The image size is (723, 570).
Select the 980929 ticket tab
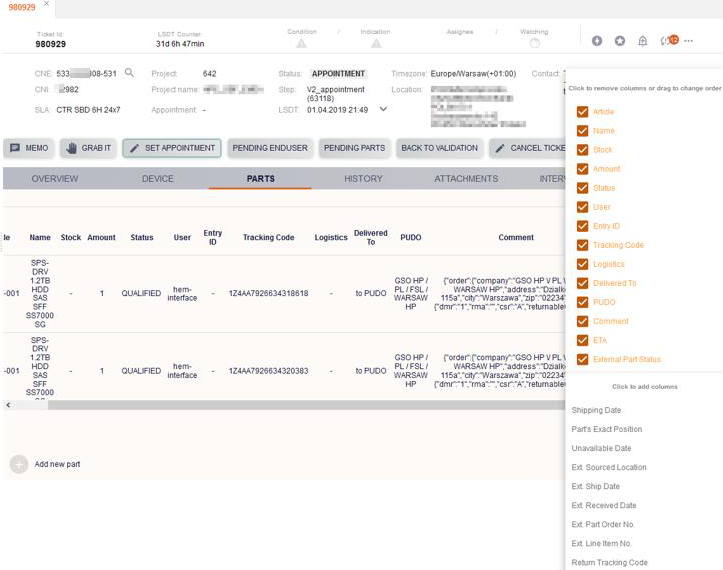click(x=22, y=7)
